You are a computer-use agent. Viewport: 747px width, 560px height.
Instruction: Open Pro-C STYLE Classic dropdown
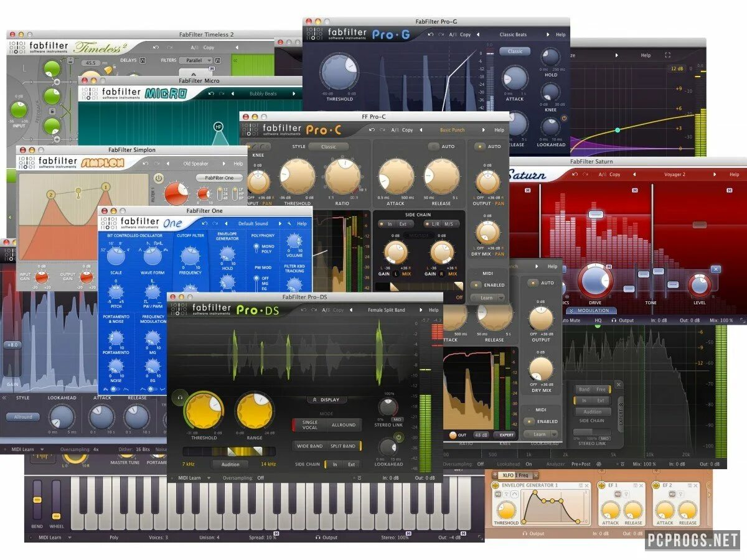(329, 147)
